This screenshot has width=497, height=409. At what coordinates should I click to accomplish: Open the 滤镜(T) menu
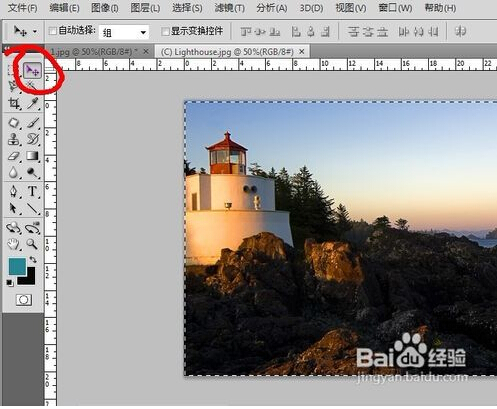[229, 8]
